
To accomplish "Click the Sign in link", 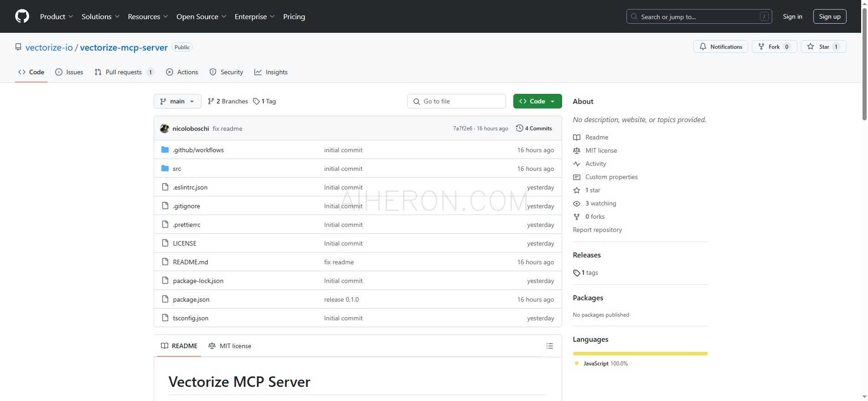I will 792,16.
